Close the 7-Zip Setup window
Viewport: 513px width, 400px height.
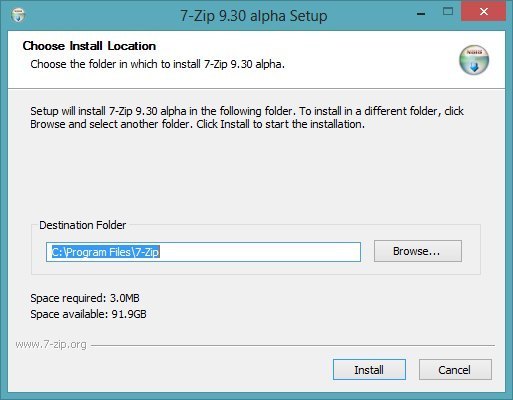tap(483, 12)
